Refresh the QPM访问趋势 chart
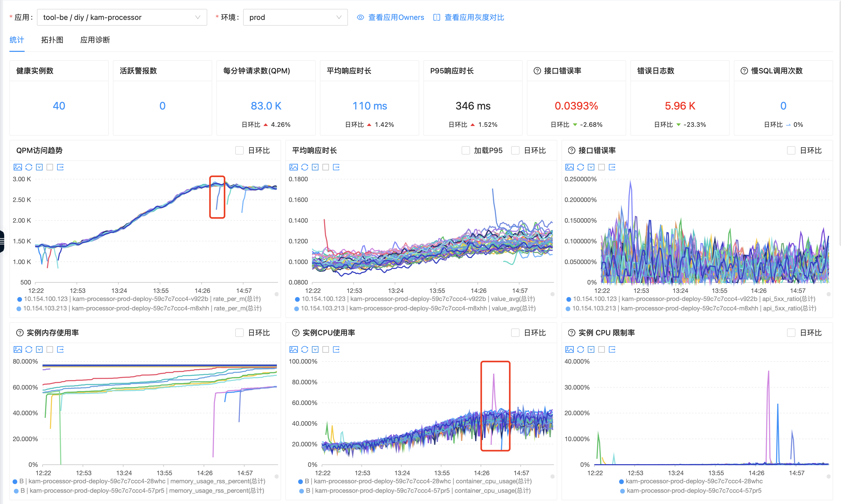 pyautogui.click(x=29, y=167)
